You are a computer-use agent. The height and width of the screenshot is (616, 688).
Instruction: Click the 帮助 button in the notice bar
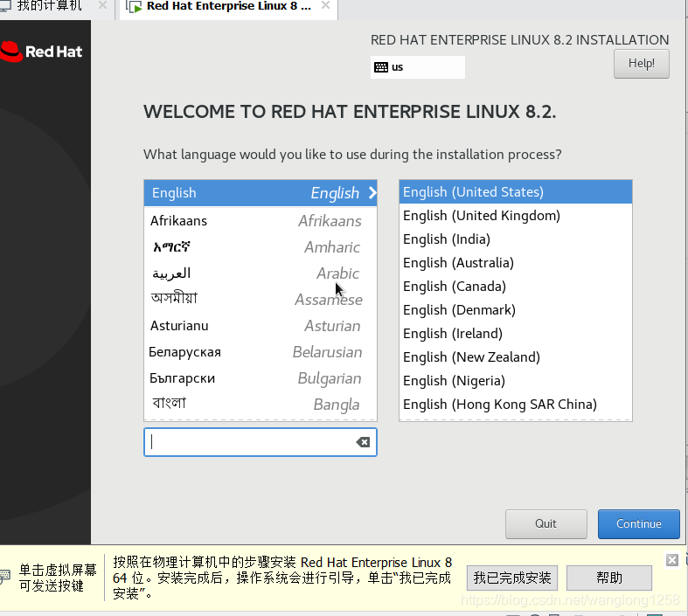[609, 578]
